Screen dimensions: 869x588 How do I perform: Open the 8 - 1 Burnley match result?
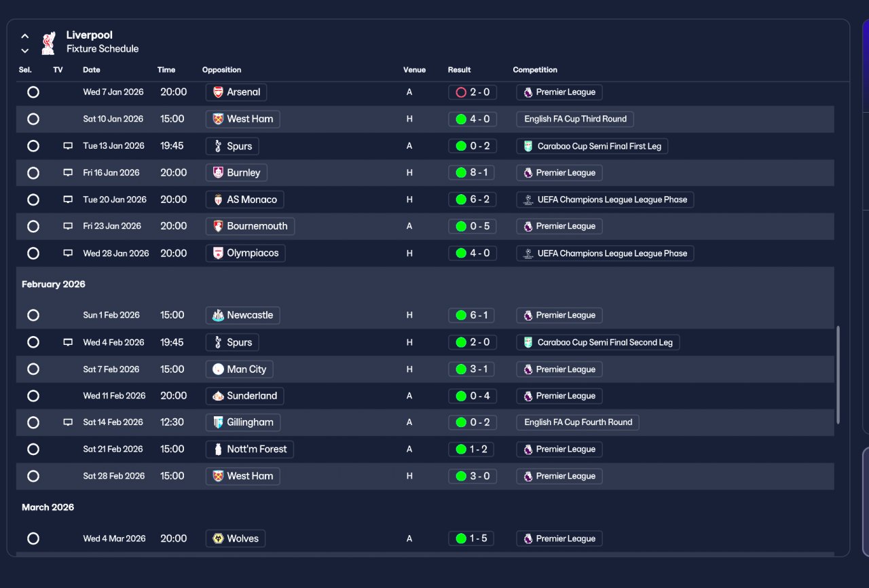tap(473, 173)
